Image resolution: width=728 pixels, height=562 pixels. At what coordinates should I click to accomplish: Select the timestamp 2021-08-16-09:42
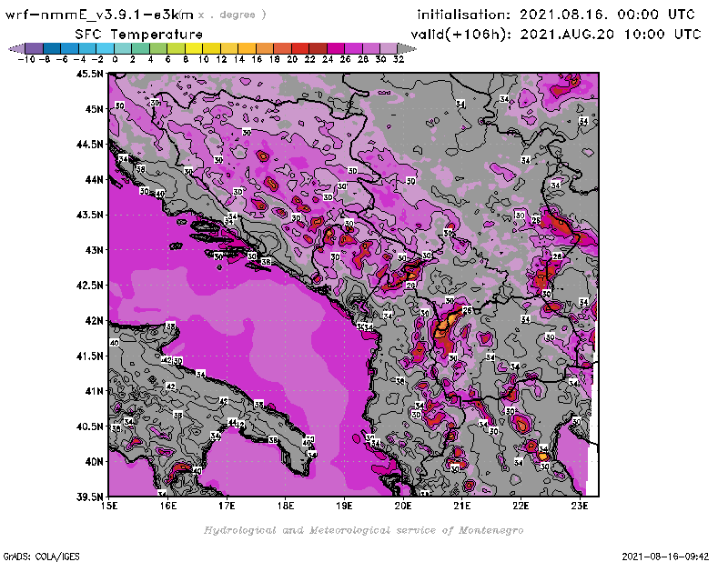point(665,557)
